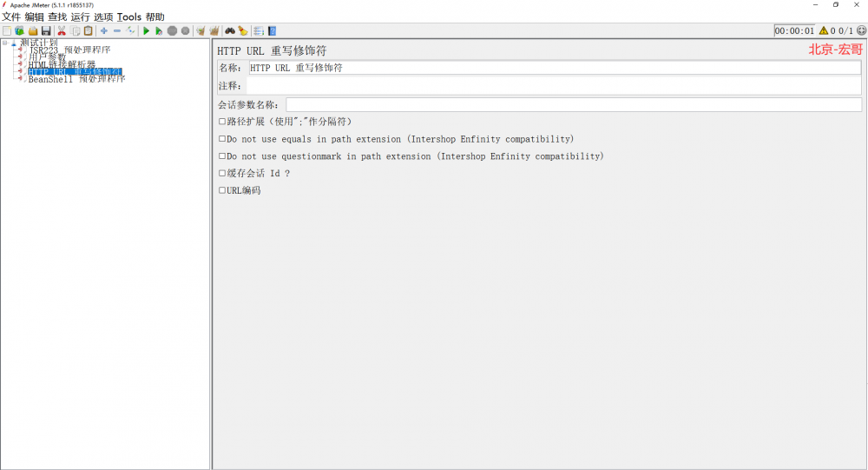Start the test with the green play icon
Viewport: 868px width, 470px height.
click(146, 31)
